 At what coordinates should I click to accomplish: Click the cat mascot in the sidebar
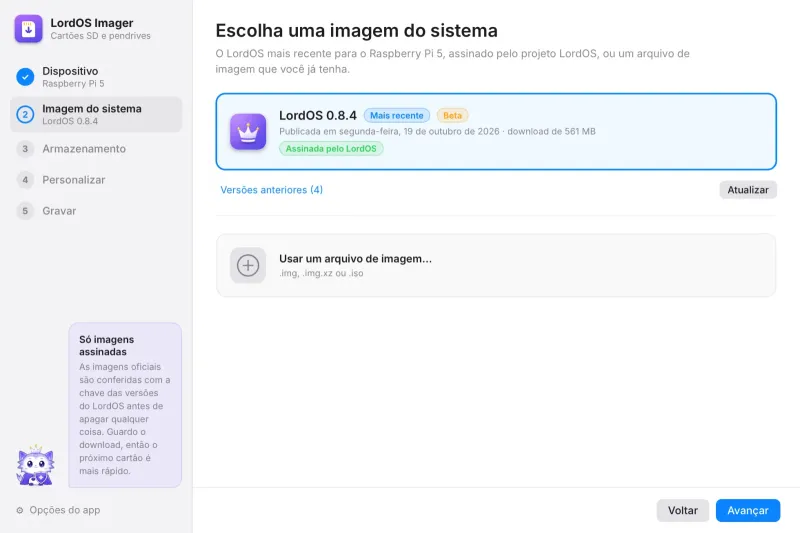pos(35,465)
